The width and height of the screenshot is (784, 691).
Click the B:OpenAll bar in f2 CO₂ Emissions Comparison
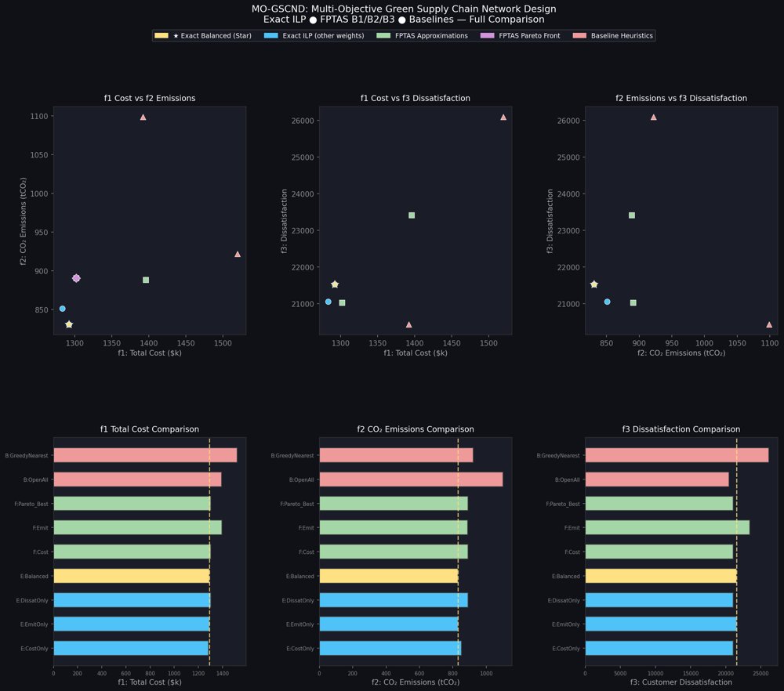tap(411, 479)
